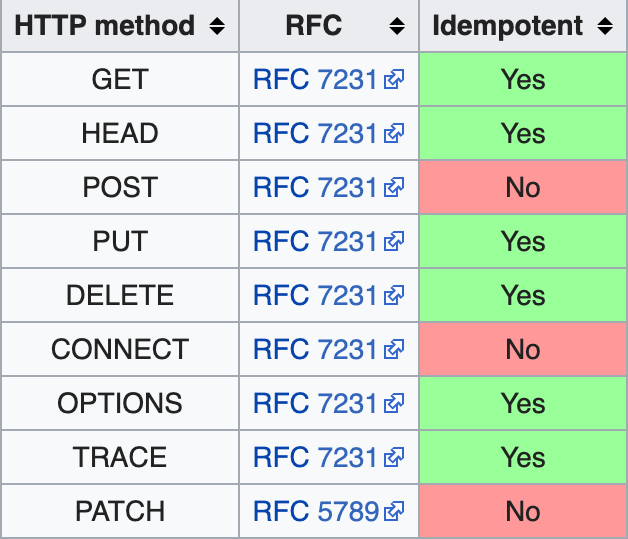This screenshot has width=628, height=539.
Task: Open RFC 7231 link in TRACE row
Action: 315,458
